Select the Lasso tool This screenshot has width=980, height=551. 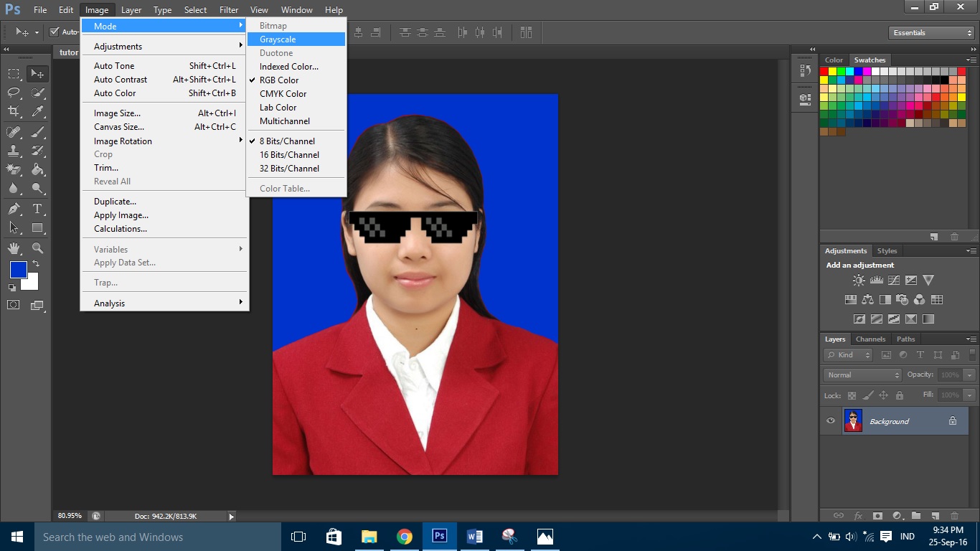point(14,92)
